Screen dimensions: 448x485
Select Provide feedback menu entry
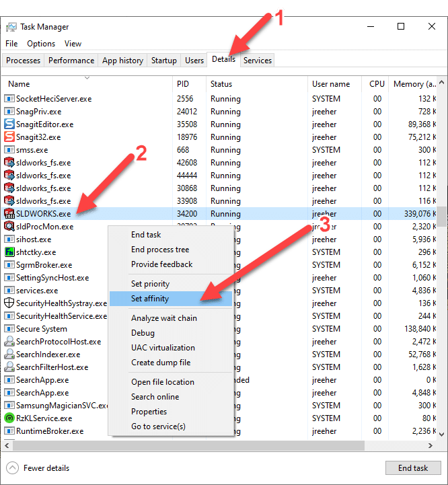click(x=171, y=264)
